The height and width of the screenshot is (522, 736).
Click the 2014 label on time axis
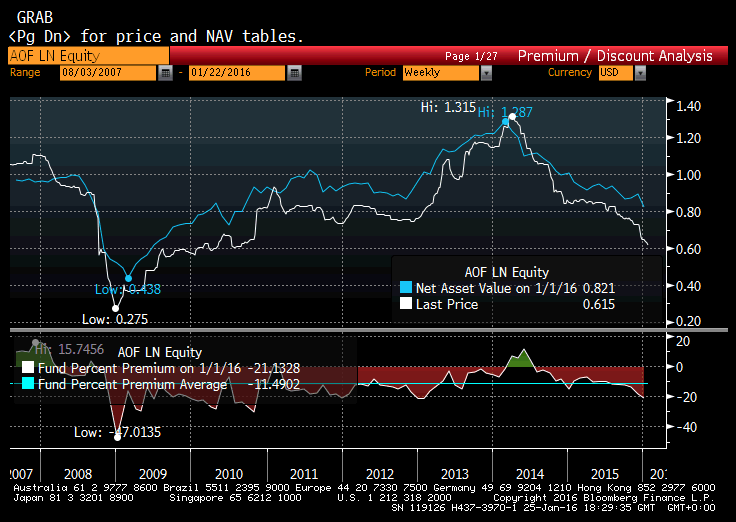[x=529, y=474]
